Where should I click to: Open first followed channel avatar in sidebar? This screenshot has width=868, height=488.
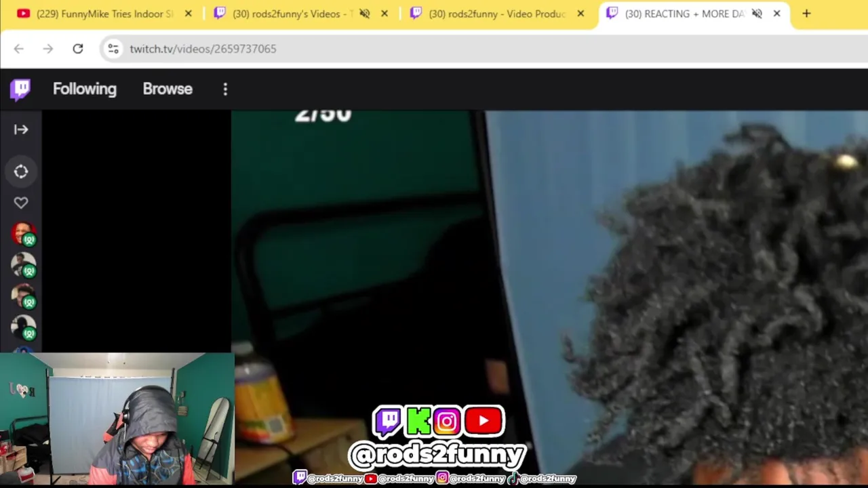pos(24,234)
